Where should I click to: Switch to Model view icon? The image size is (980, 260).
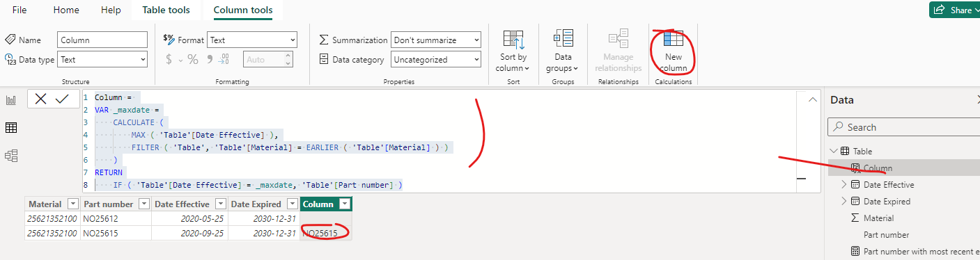click(x=11, y=156)
